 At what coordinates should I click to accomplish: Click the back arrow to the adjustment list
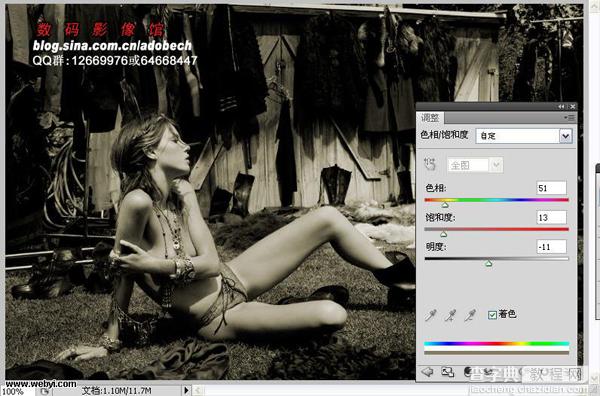[x=427, y=372]
